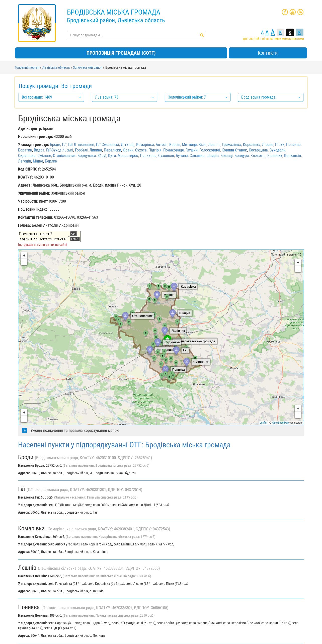The height and width of the screenshot is (644, 322).
Task: Select the largest font size A
Action: click(x=273, y=32)
